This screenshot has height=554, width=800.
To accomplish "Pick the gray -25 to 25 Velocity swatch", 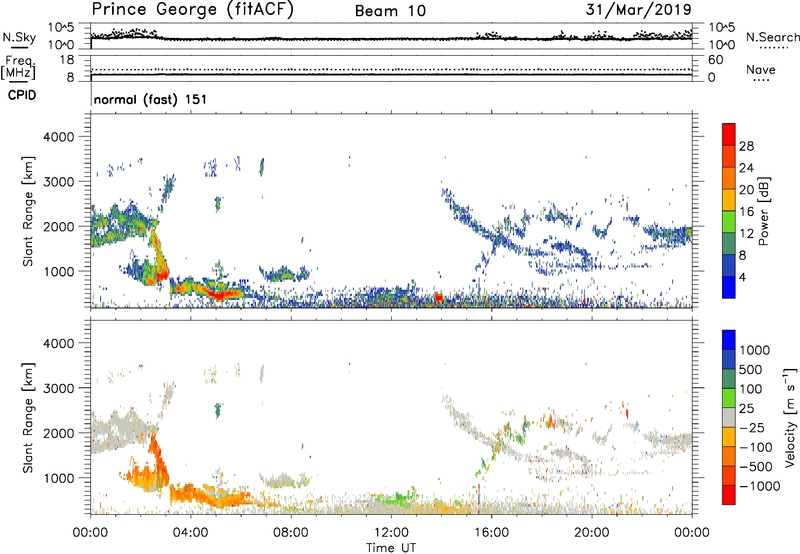I will point(729,417).
